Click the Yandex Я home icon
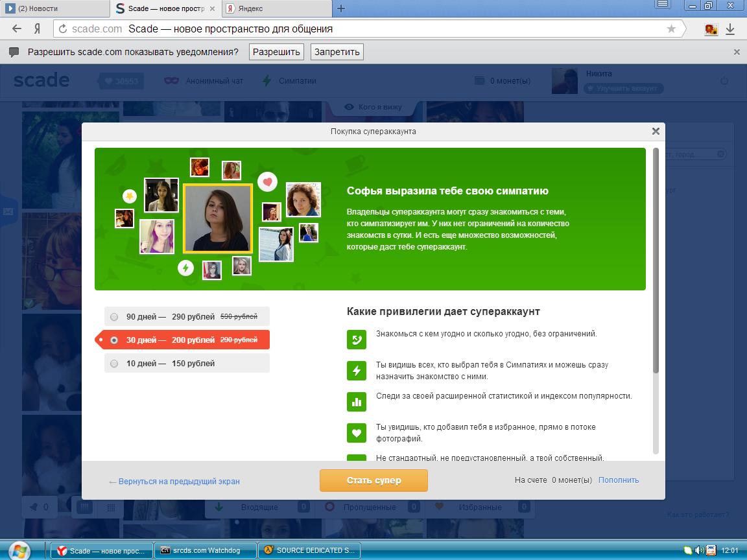 coord(37,29)
